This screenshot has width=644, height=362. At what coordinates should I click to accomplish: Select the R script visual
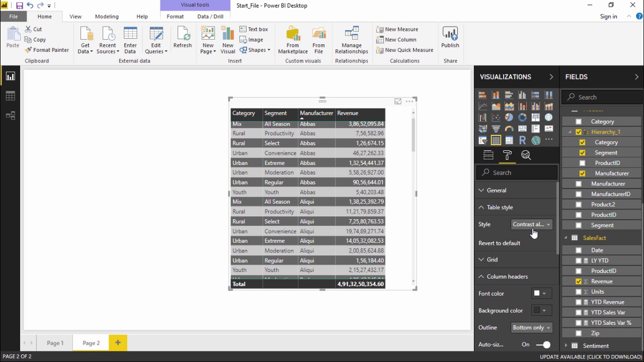(x=522, y=140)
